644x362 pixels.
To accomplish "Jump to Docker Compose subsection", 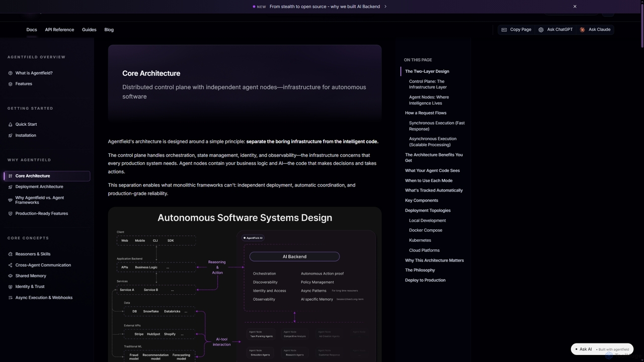I will tap(426, 230).
